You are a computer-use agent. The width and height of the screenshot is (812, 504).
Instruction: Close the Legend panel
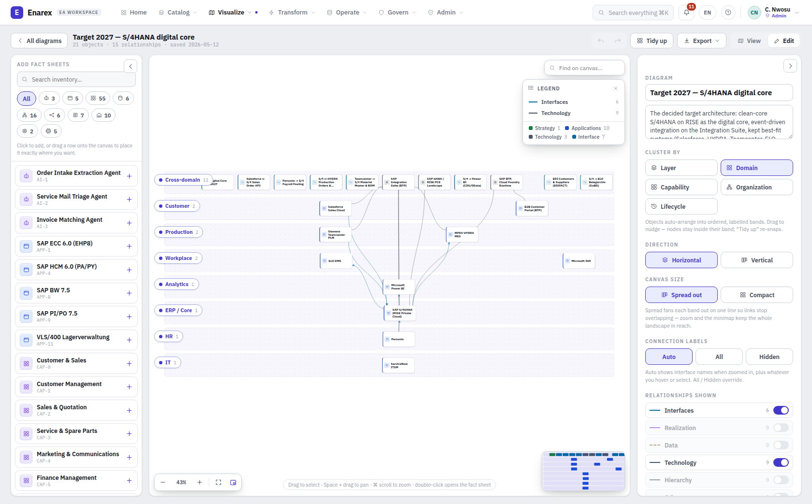tap(616, 88)
